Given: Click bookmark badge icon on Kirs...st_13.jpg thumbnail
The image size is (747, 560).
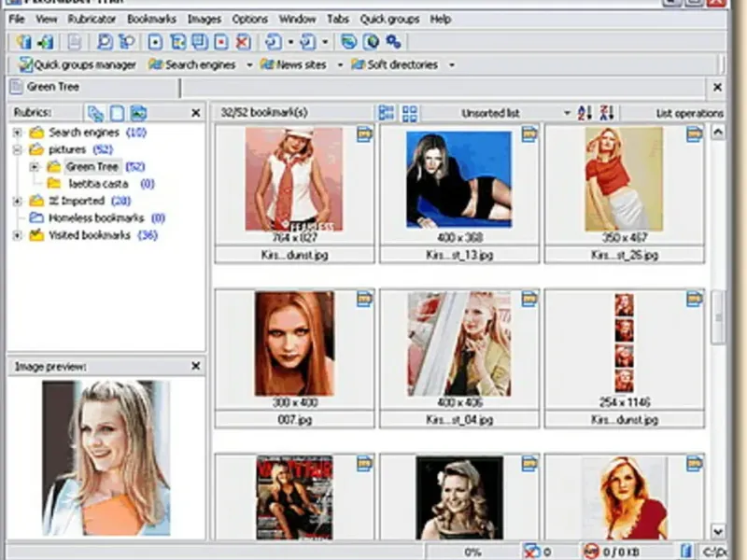Looking at the screenshot, I should tap(529, 134).
